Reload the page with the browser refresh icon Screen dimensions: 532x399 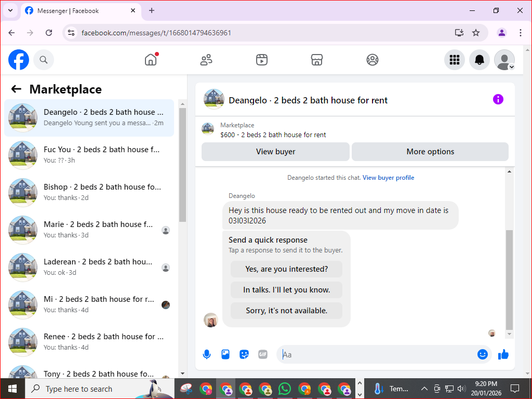point(49,33)
